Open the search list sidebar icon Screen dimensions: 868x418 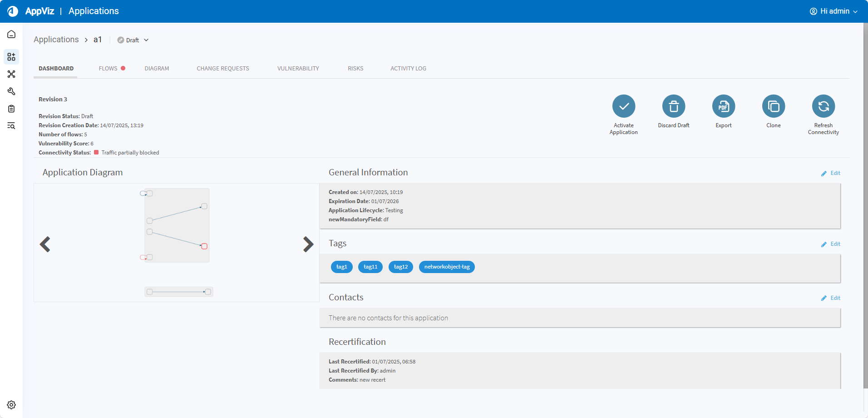point(11,126)
